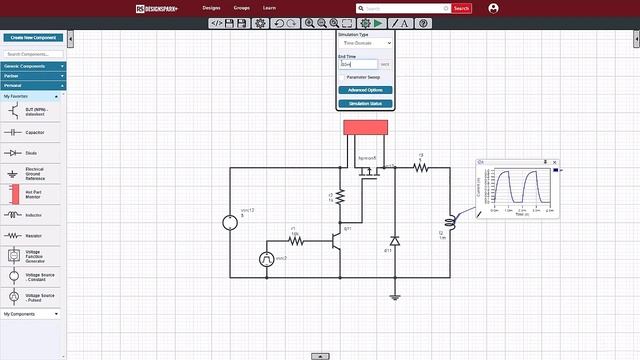The height and width of the screenshot is (360, 640).
Task: Open the Learn menu
Action: coord(269,8)
